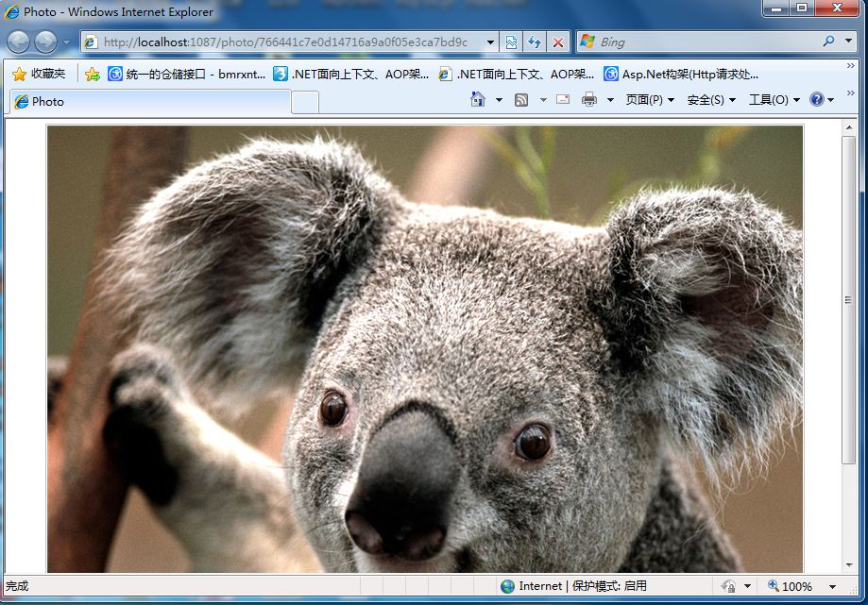
Task: Click the Read Mail envelope icon
Action: (x=563, y=99)
